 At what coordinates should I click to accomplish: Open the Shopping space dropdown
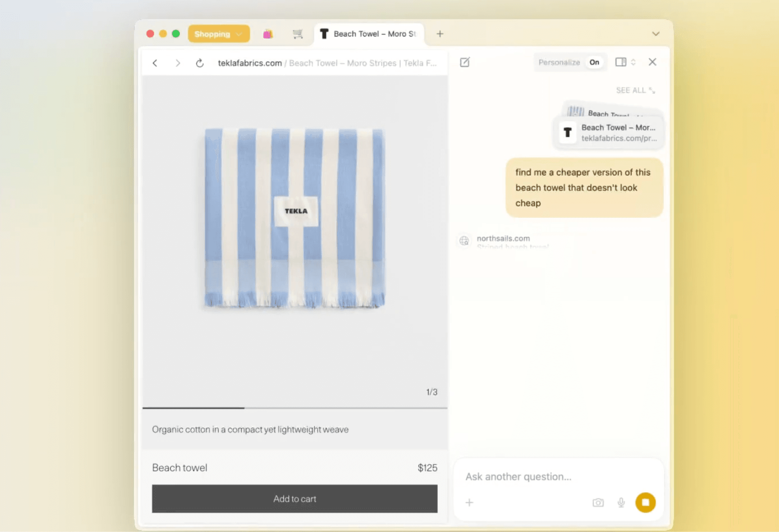[219, 34]
